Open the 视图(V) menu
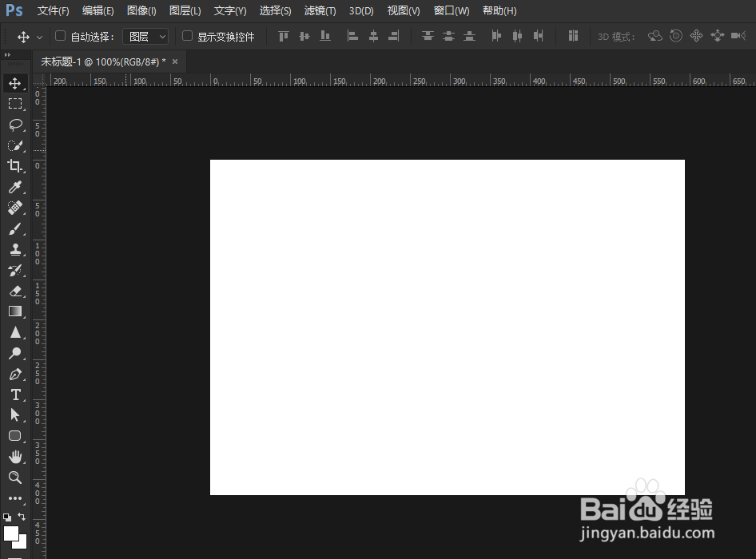 (x=404, y=11)
